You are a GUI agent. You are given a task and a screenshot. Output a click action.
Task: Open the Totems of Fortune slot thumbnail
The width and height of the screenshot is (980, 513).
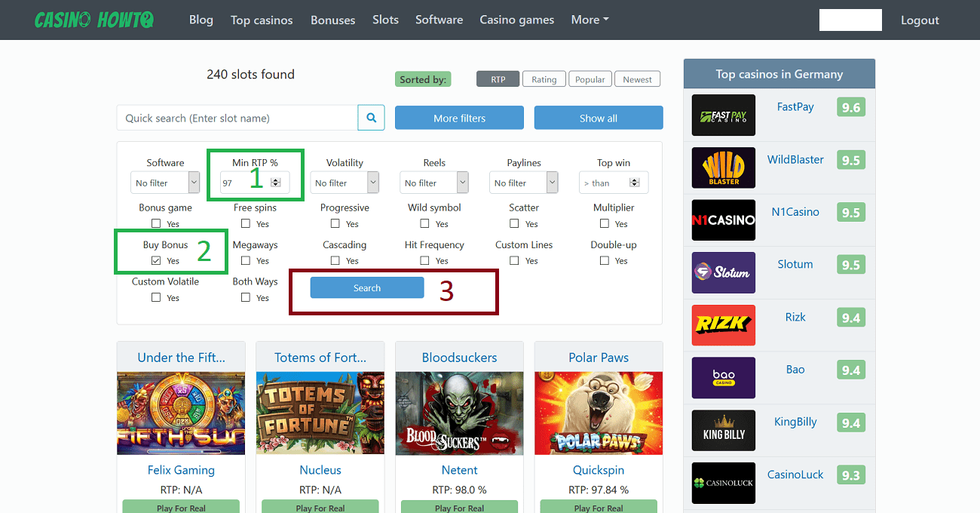point(320,413)
